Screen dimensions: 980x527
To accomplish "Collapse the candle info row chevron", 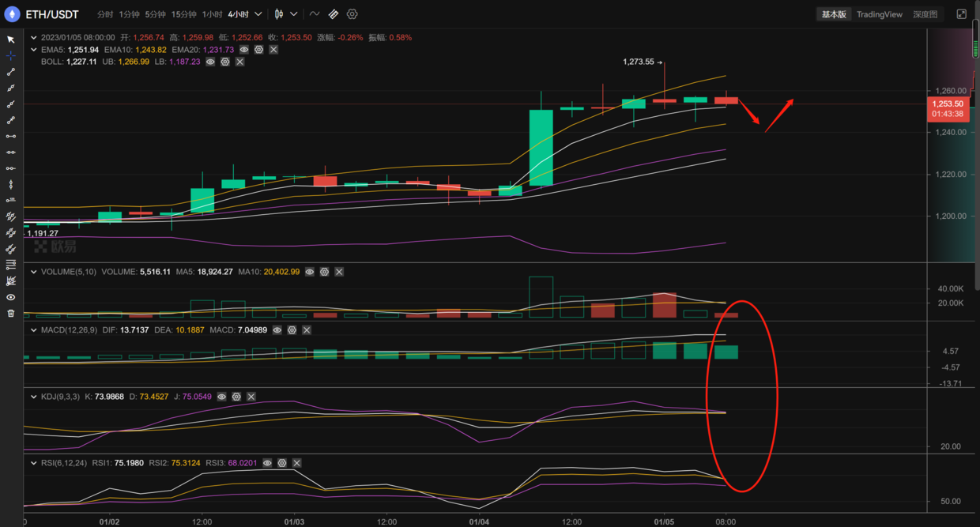I will (34, 37).
